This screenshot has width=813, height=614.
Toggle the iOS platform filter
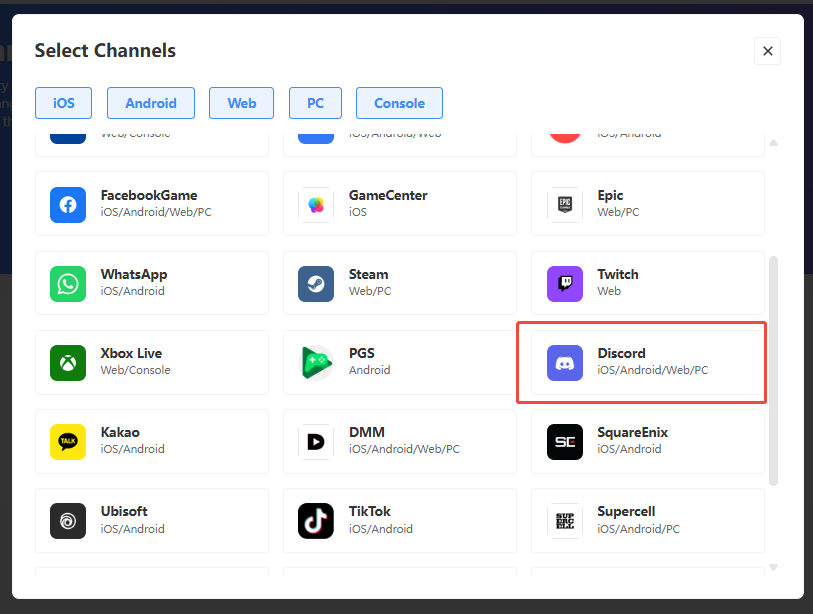click(x=63, y=103)
